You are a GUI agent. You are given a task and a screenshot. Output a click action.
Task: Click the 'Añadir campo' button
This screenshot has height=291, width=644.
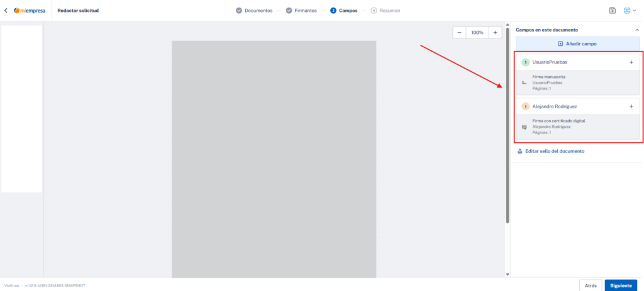(x=577, y=44)
